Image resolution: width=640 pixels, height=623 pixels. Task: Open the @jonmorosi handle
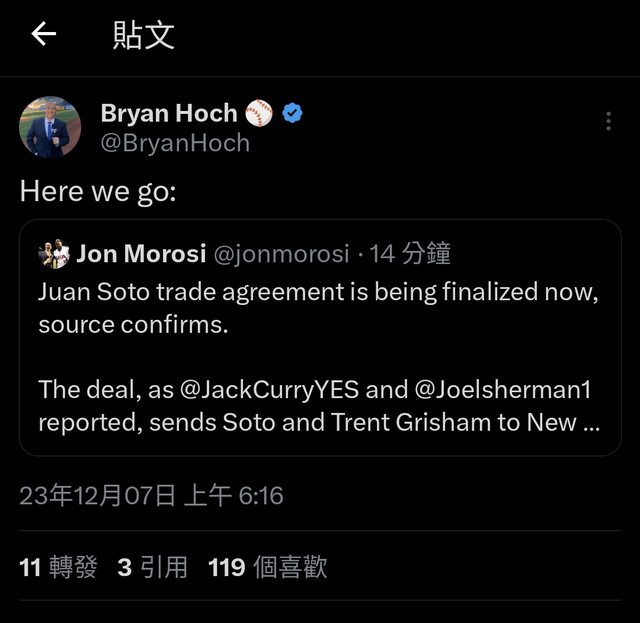pyautogui.click(x=281, y=254)
